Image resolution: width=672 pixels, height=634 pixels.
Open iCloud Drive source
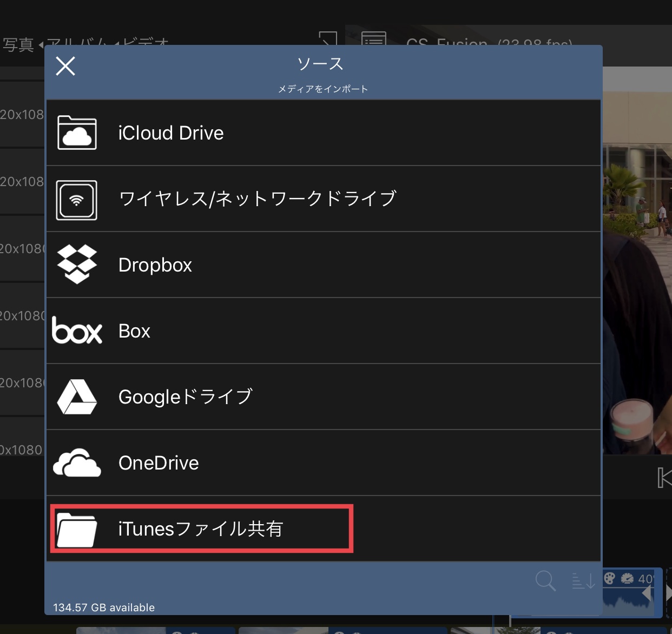coord(324,133)
